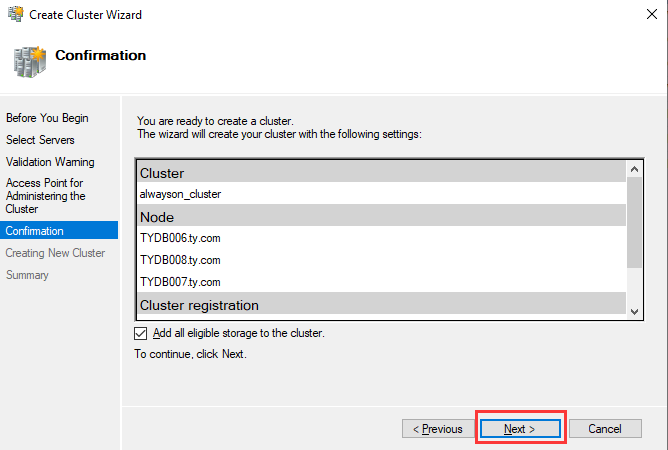
Task: Toggle Add all eligible storage checkbox
Action: pos(140,334)
